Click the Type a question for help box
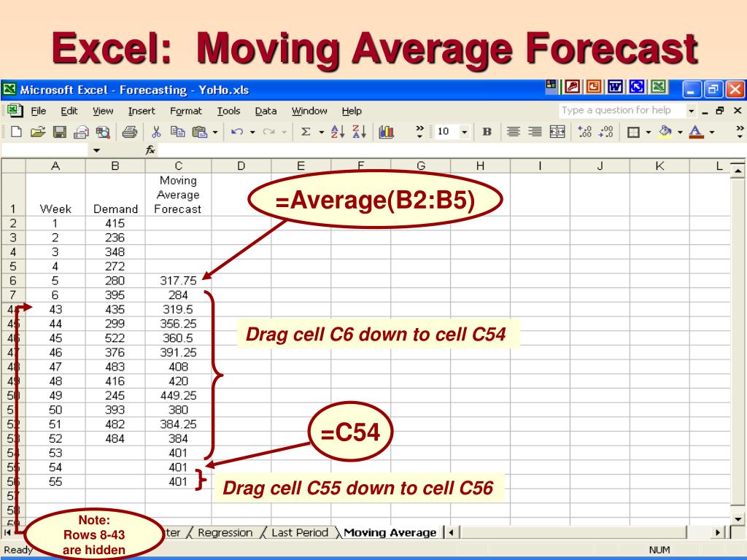747x560 pixels. 619,110
